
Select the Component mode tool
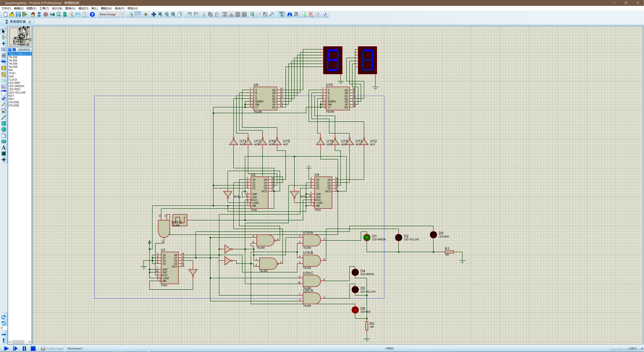(4, 38)
